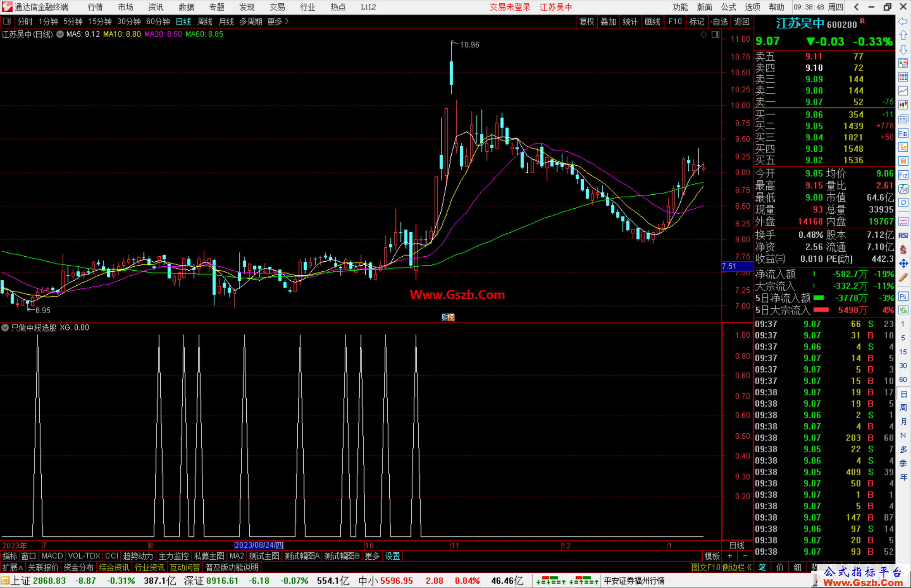Open the intraday line chart icon in sidebar
Viewport: 911px width, 588px height.
click(x=903, y=91)
